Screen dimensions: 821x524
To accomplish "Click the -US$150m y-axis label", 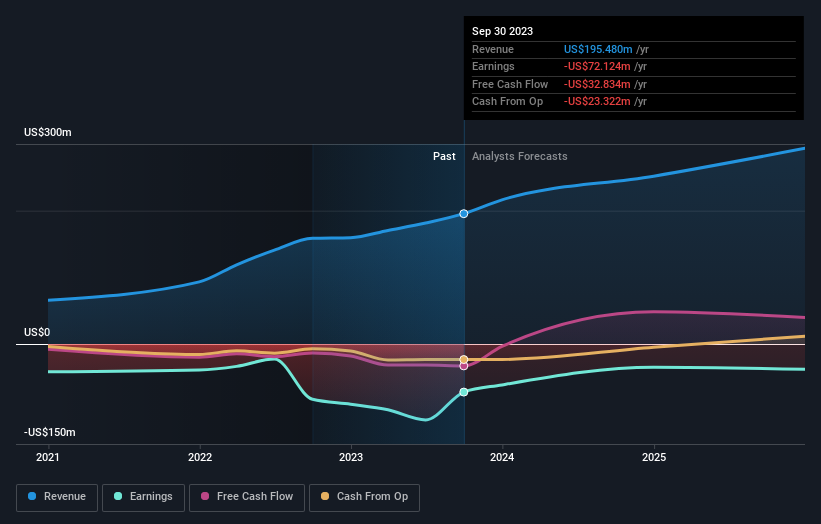I will [x=50, y=432].
